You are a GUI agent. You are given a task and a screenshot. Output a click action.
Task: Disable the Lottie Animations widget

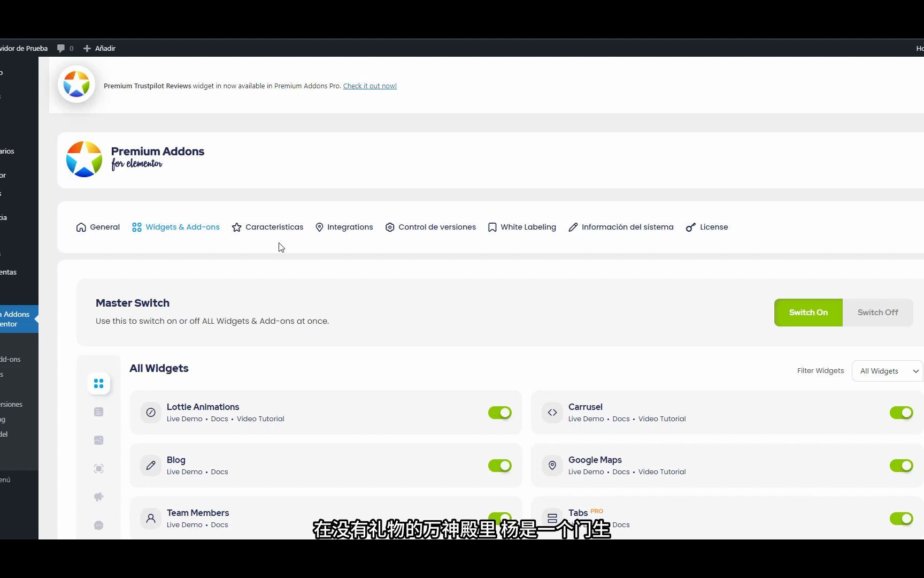click(499, 413)
